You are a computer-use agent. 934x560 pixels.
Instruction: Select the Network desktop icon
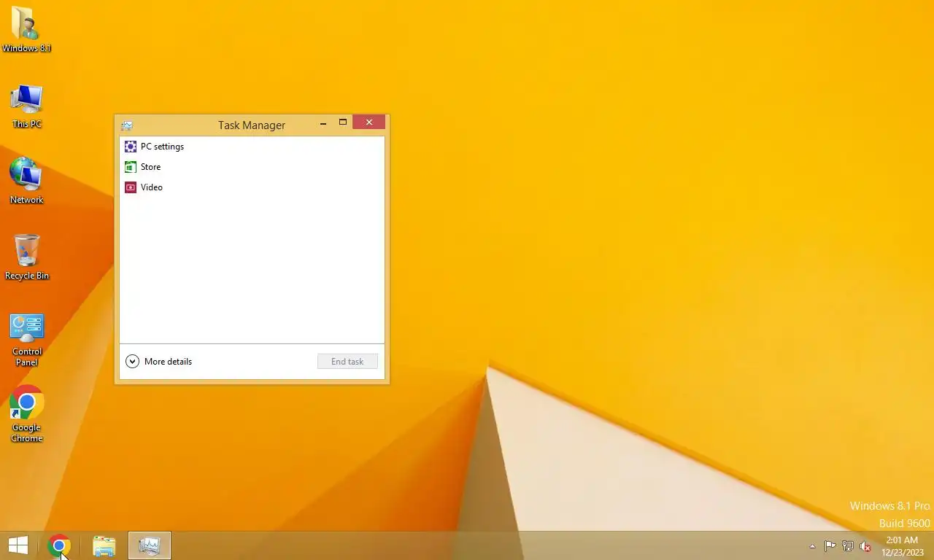coord(27,181)
